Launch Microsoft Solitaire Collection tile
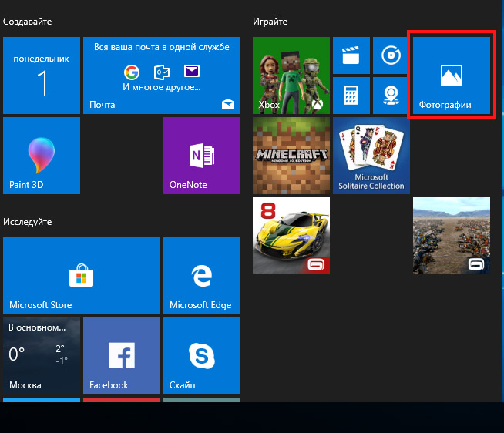The height and width of the screenshot is (433, 504). (x=371, y=156)
